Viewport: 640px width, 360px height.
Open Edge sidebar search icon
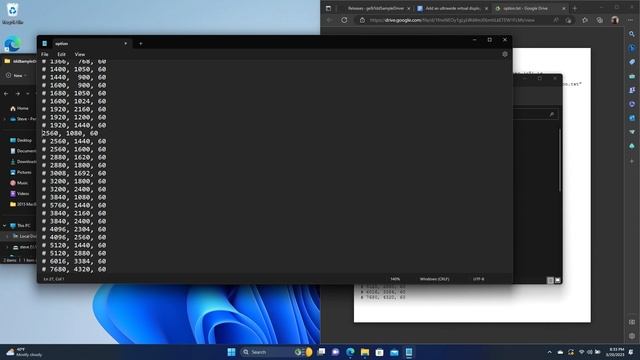[x=632, y=34]
